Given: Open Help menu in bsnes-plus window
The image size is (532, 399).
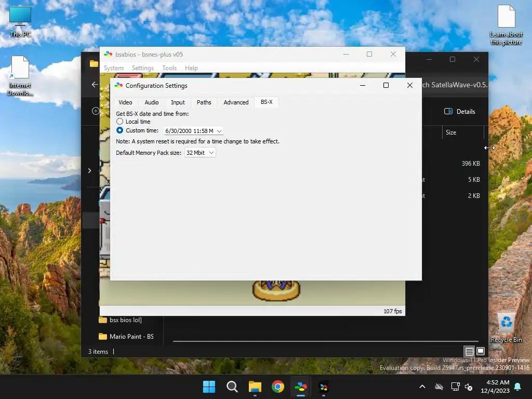Looking at the screenshot, I should point(191,68).
